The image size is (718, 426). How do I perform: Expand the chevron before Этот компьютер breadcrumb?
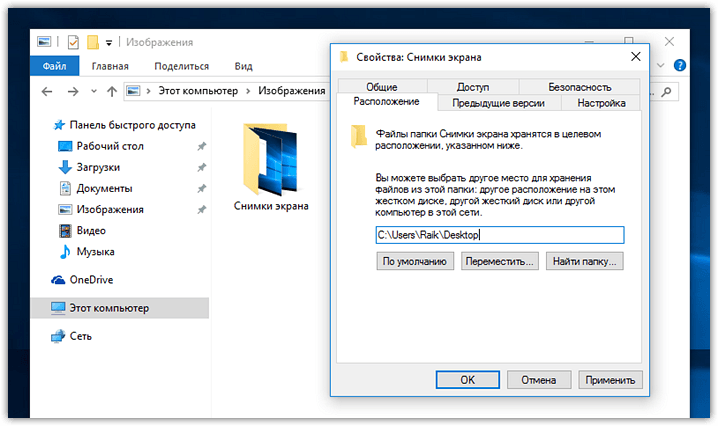[148, 91]
